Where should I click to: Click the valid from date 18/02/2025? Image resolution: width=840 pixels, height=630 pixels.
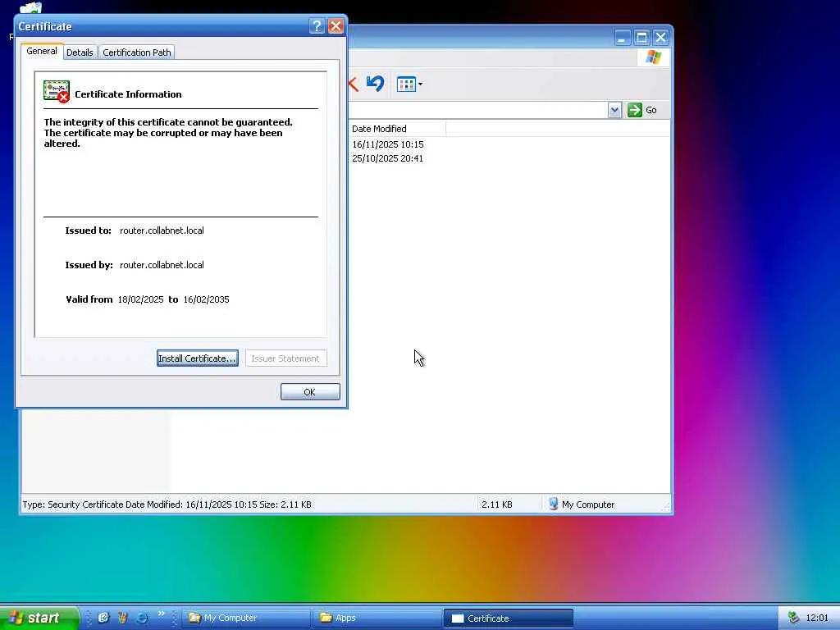click(140, 299)
